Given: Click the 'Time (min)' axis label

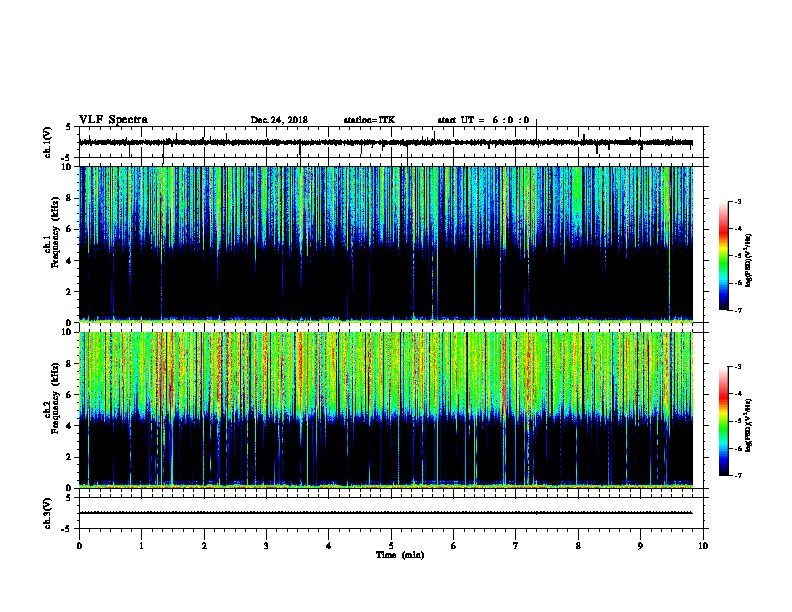Looking at the screenshot, I should click(400, 555).
